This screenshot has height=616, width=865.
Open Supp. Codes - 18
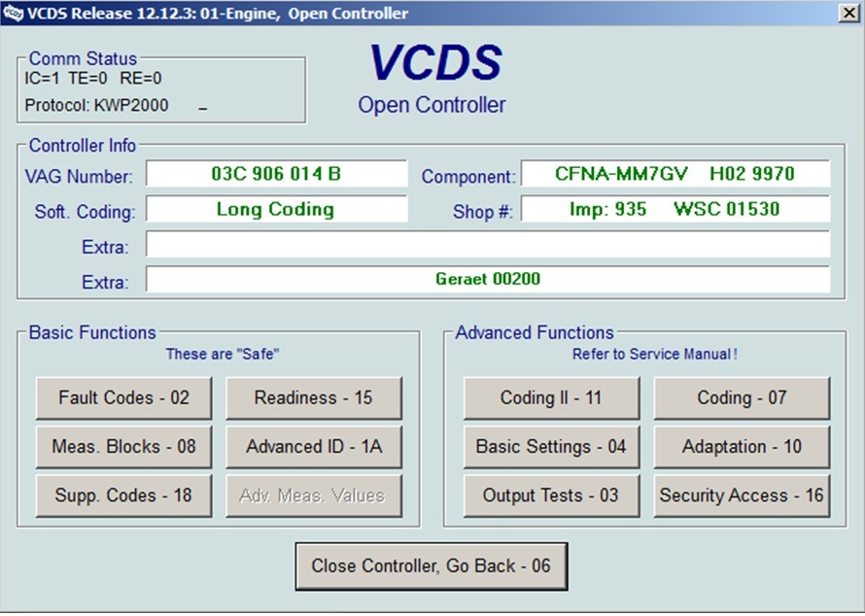click(123, 496)
